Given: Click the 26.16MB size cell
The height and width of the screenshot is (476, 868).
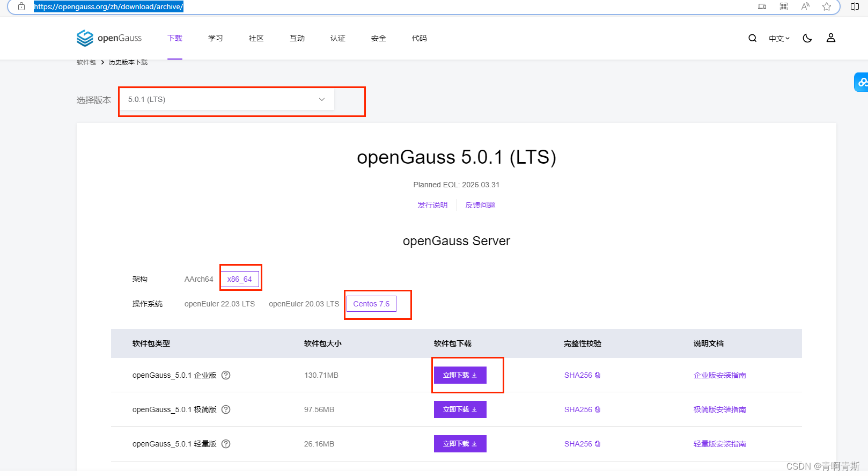Looking at the screenshot, I should tap(319, 444).
